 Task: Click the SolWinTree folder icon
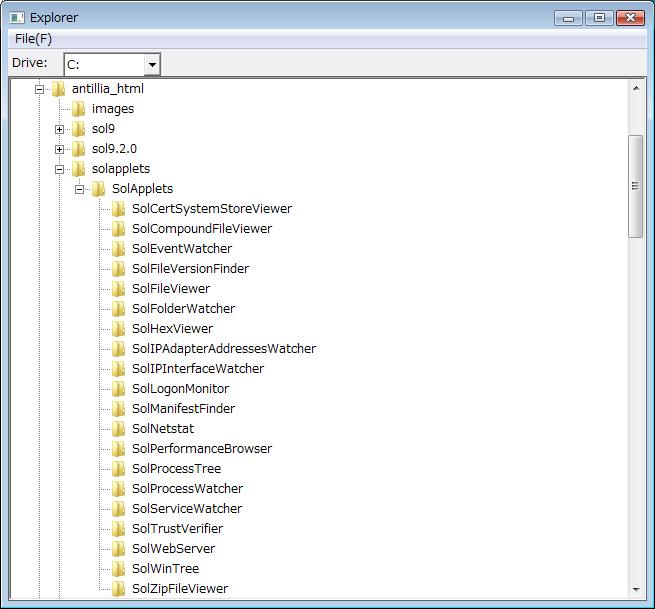click(x=118, y=569)
